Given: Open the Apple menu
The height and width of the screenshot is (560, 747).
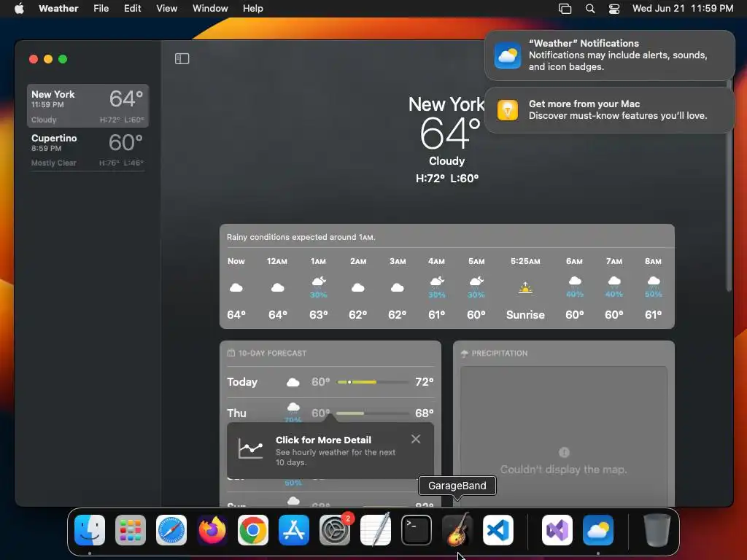Looking at the screenshot, I should (x=19, y=8).
